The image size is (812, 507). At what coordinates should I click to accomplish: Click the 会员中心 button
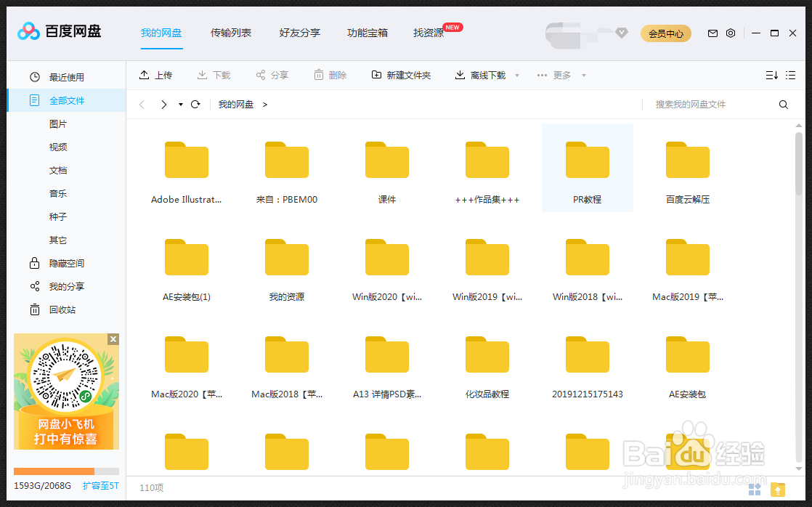click(x=665, y=33)
